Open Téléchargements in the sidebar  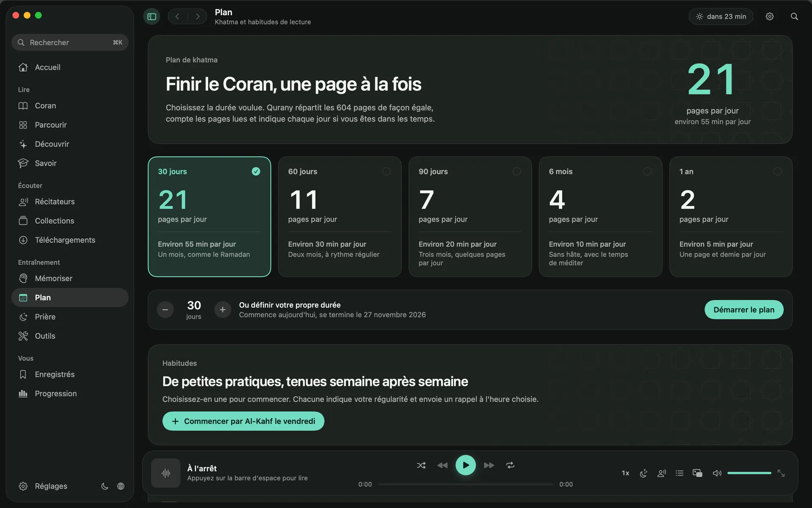pos(70,240)
